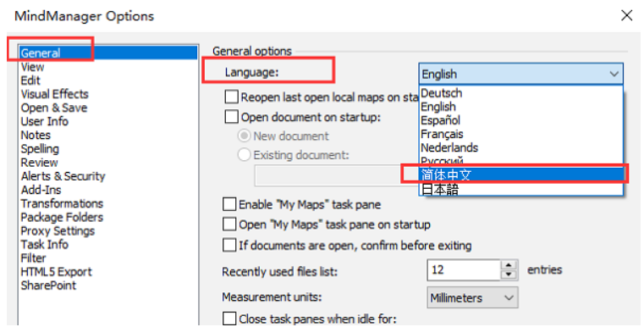Select Open & Save in category list
Screen dimensions: 644x327
click(54, 108)
